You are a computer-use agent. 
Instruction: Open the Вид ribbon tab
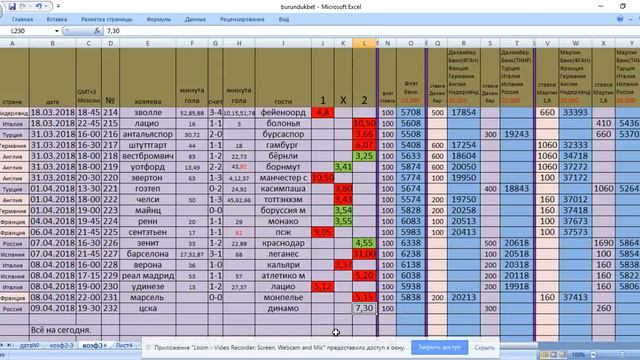pyautogui.click(x=284, y=19)
